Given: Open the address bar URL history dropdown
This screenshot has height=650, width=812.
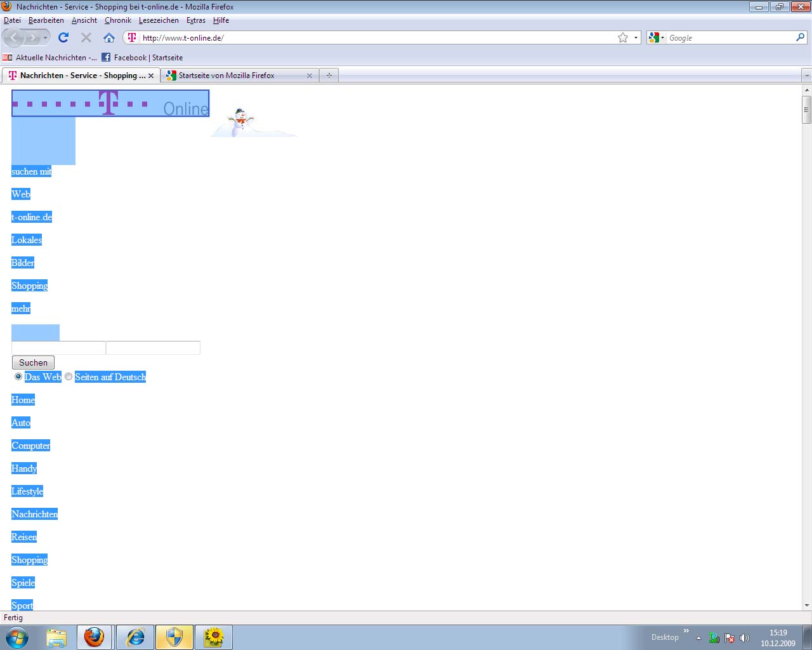Looking at the screenshot, I should [636, 37].
